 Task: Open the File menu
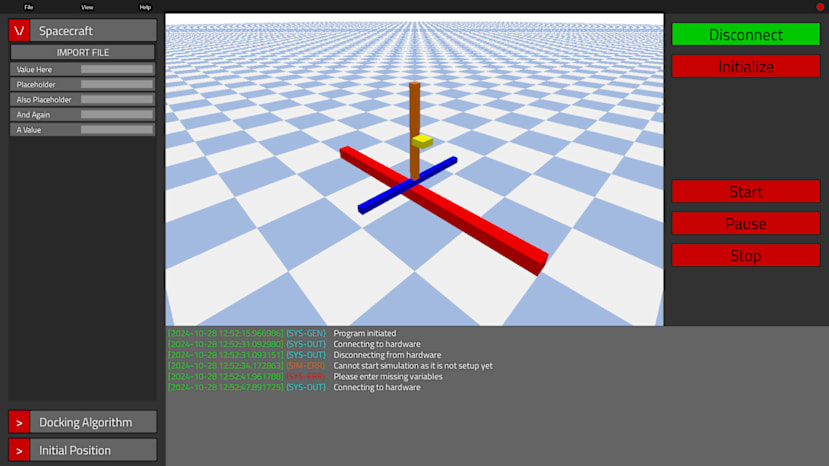[x=29, y=7]
